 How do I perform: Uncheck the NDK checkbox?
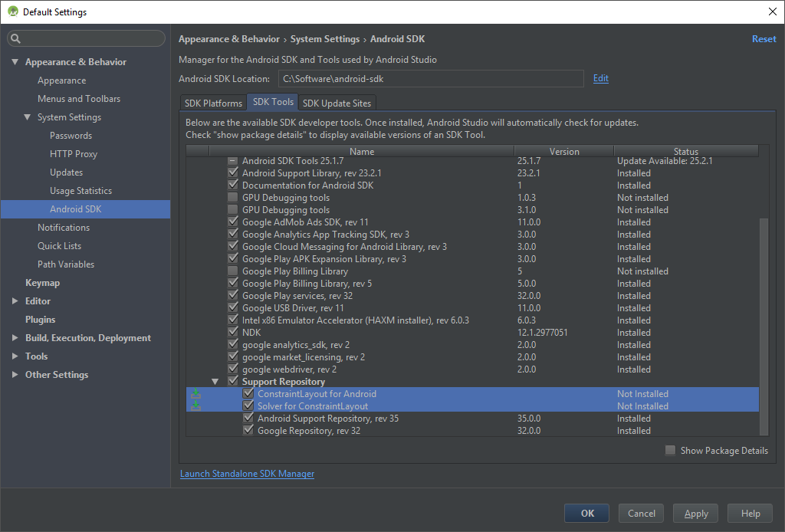click(233, 333)
